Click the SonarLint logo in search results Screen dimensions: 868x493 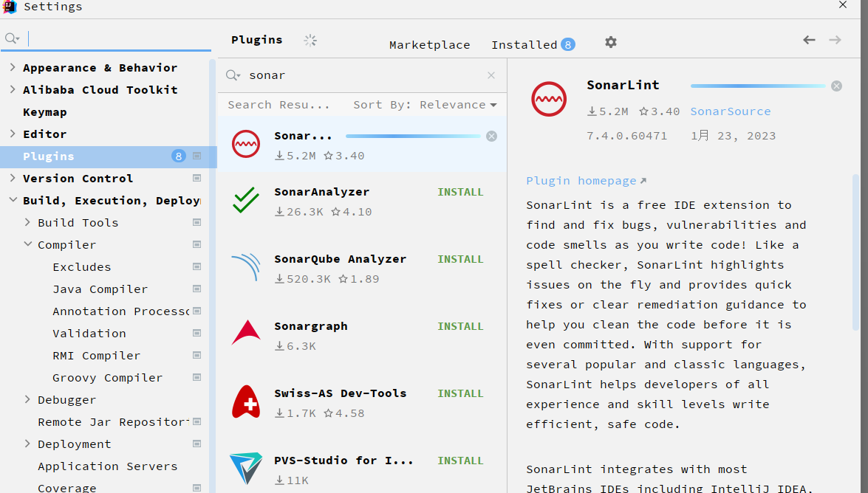pyautogui.click(x=246, y=144)
